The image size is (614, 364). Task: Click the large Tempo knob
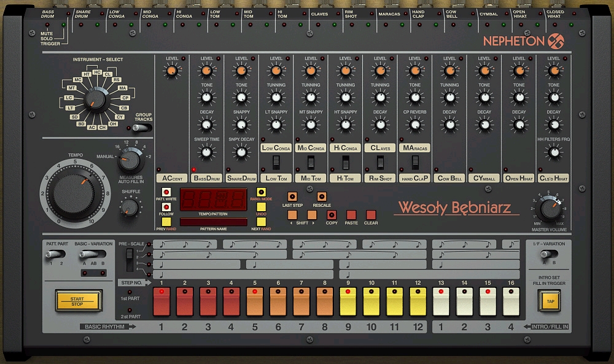coord(74,194)
